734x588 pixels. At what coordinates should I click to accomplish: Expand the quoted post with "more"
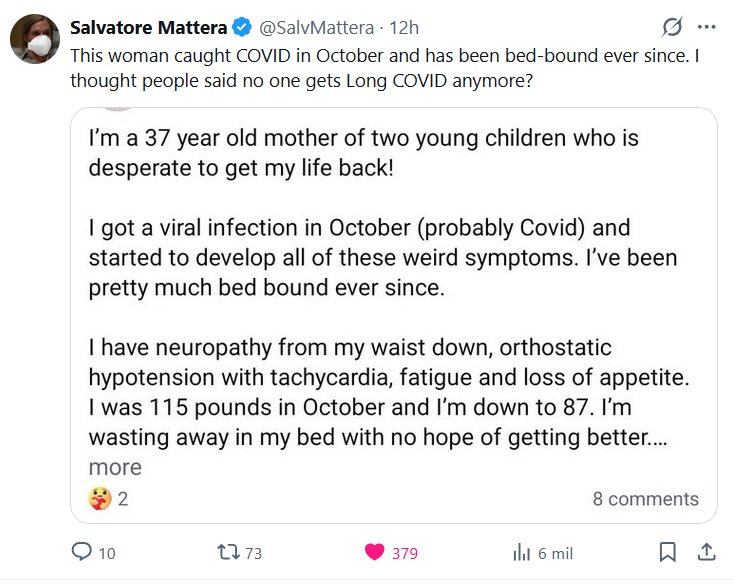click(x=115, y=467)
